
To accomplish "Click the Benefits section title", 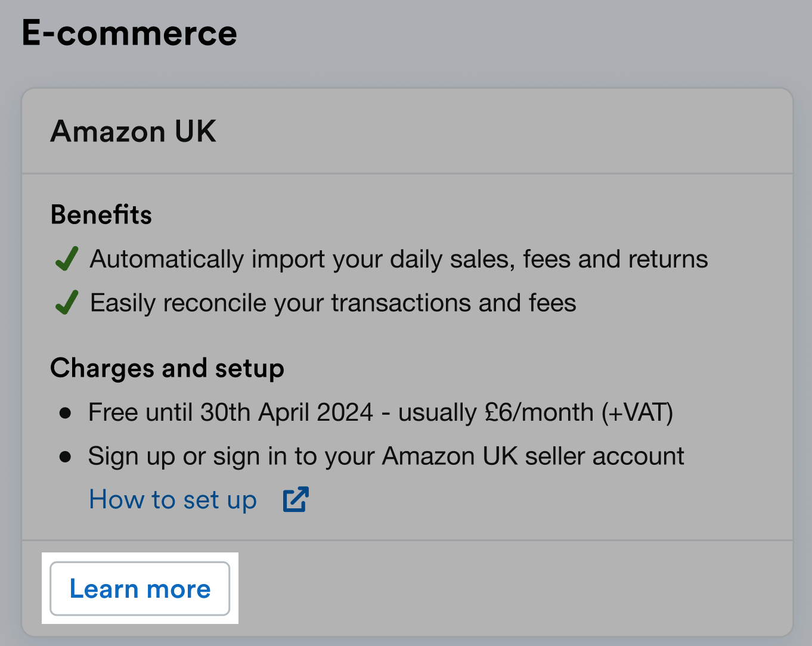I will pos(101,215).
